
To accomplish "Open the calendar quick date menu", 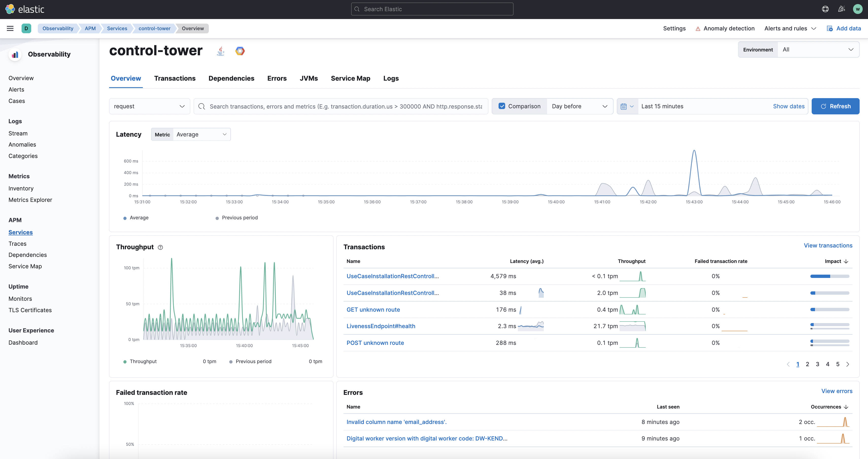I will click(x=627, y=107).
